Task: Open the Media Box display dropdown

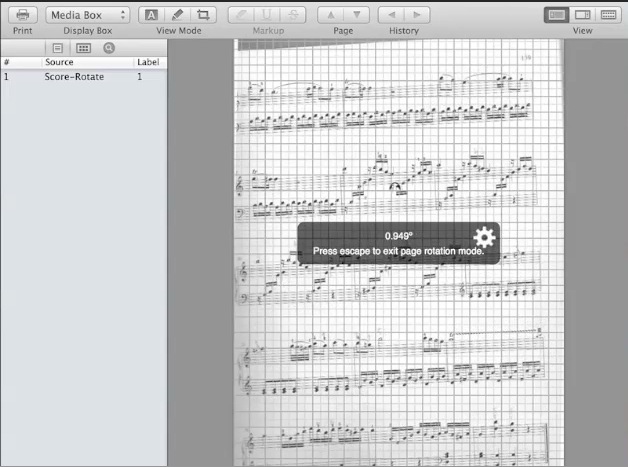Action: click(88, 15)
